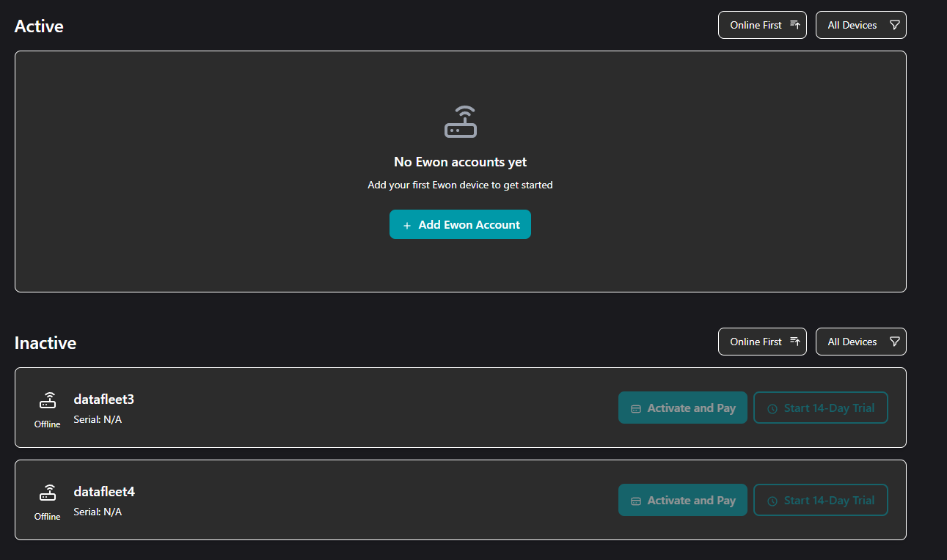This screenshot has height=560, width=947.
Task: Change sorting with Active section's Online First control
Action: [x=762, y=24]
